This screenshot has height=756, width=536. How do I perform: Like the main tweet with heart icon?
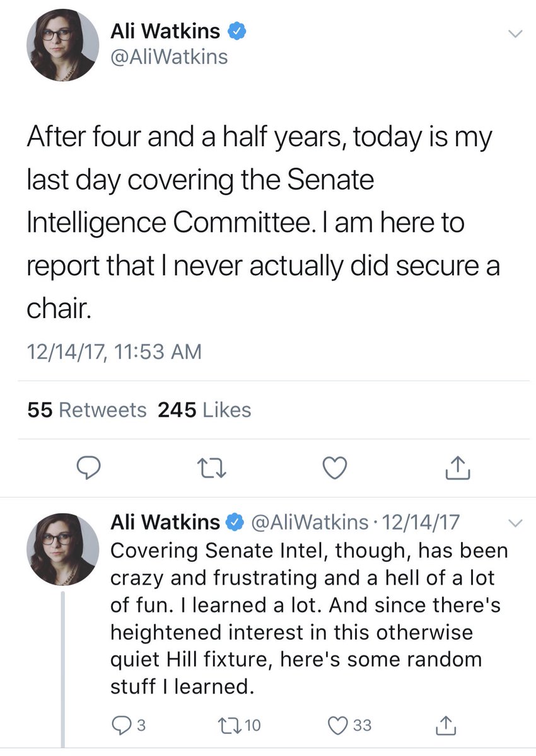click(x=335, y=467)
